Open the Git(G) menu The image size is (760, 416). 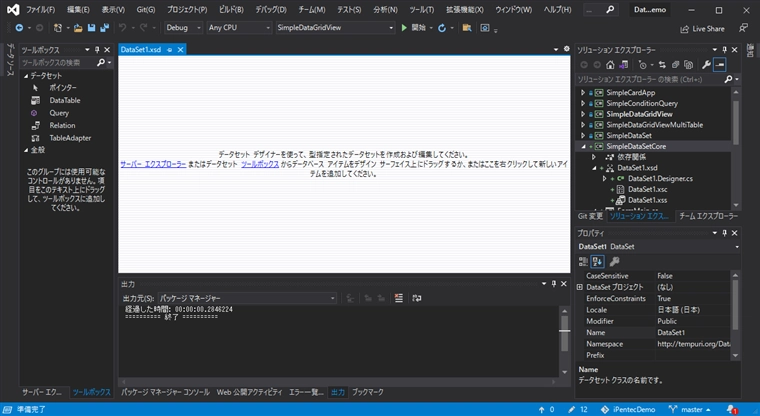pos(145,10)
